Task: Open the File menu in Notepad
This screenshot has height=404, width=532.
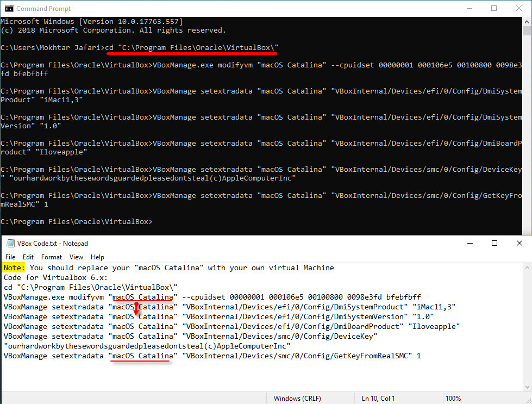Action: point(10,257)
